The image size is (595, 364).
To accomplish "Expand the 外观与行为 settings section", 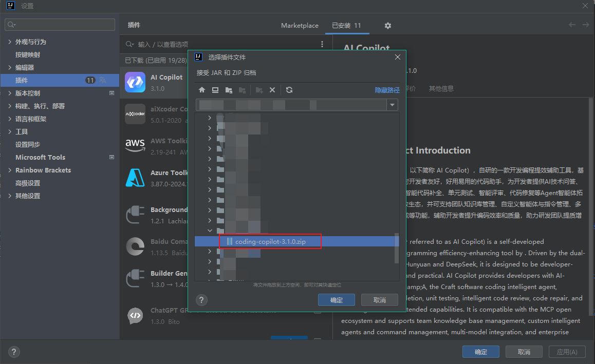I will [10, 42].
